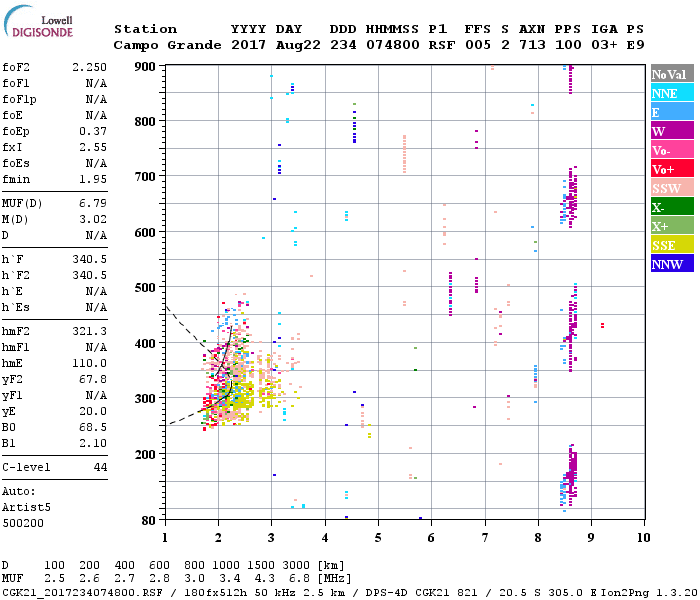Screen dimensions: 700x600
Task: Select the NoVal gray legend swatch
Action: tap(672, 74)
